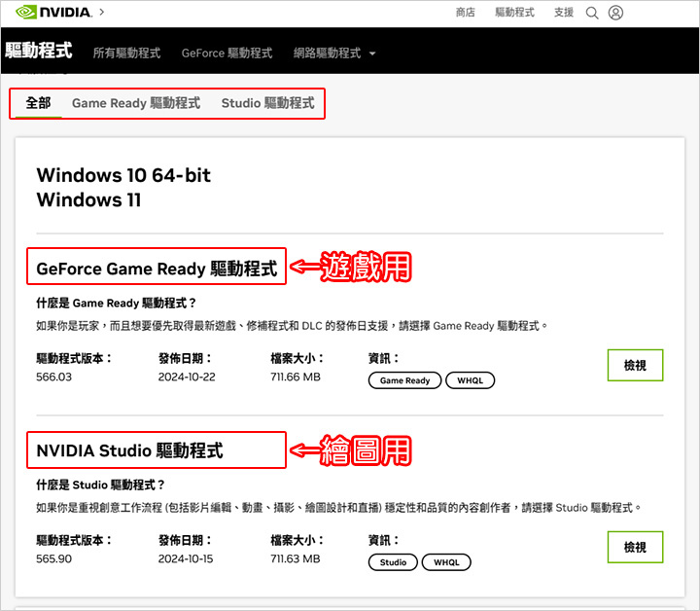Screen dimensions: 700x611
Task: Expand the 網路驅動程式 dropdown arrow
Action: coord(372,54)
